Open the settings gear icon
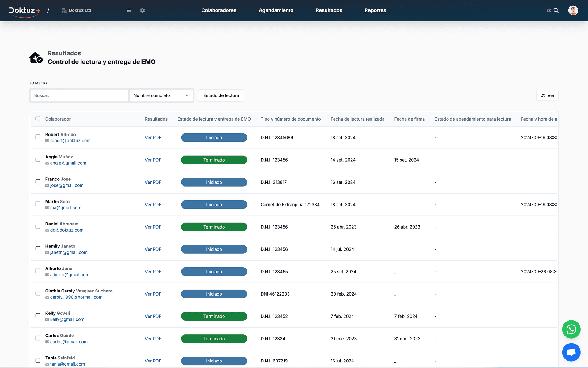 [142, 10]
